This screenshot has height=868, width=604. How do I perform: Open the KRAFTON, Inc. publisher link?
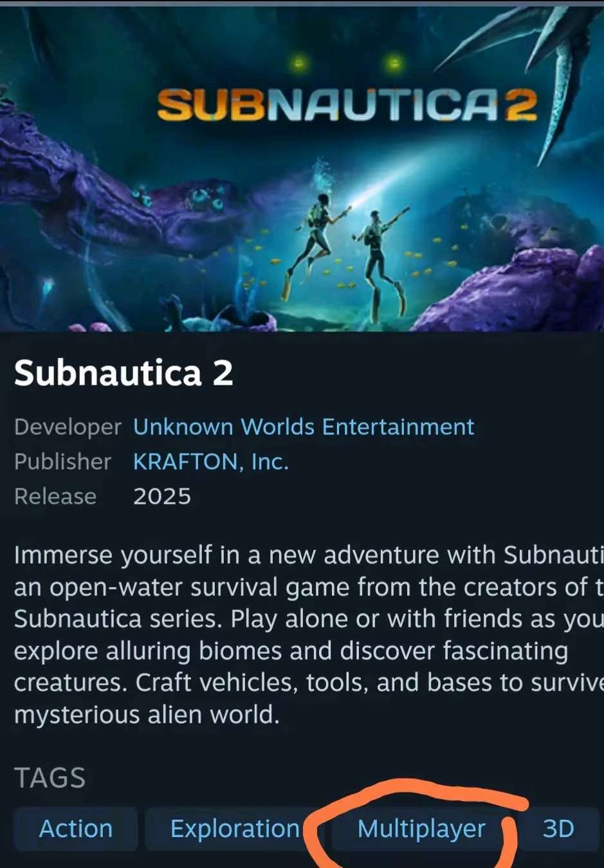click(x=211, y=461)
